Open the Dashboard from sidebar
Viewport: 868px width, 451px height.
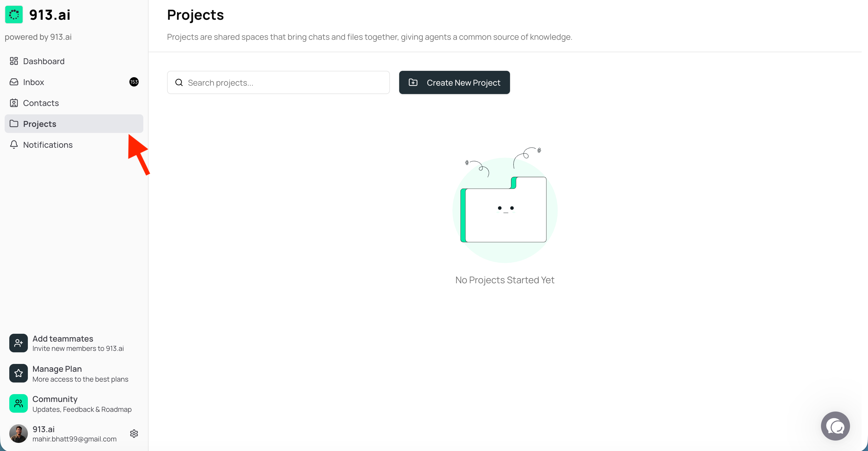coord(44,61)
